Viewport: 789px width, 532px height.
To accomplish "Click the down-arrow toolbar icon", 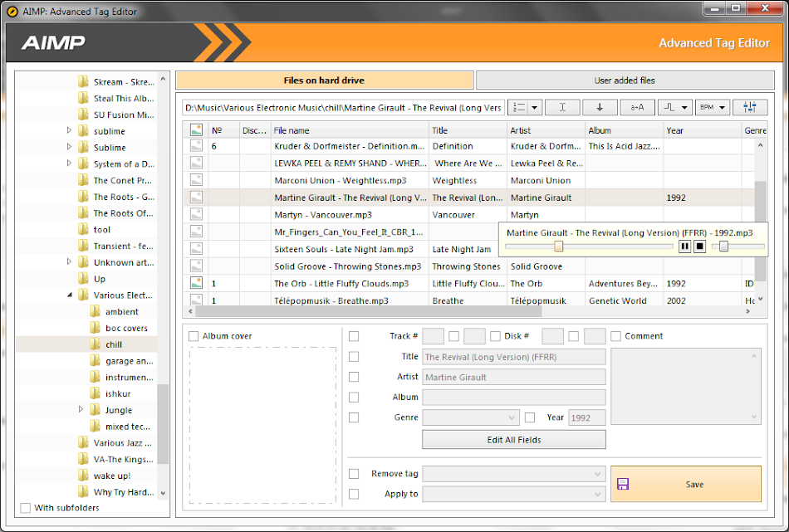I will 600,107.
